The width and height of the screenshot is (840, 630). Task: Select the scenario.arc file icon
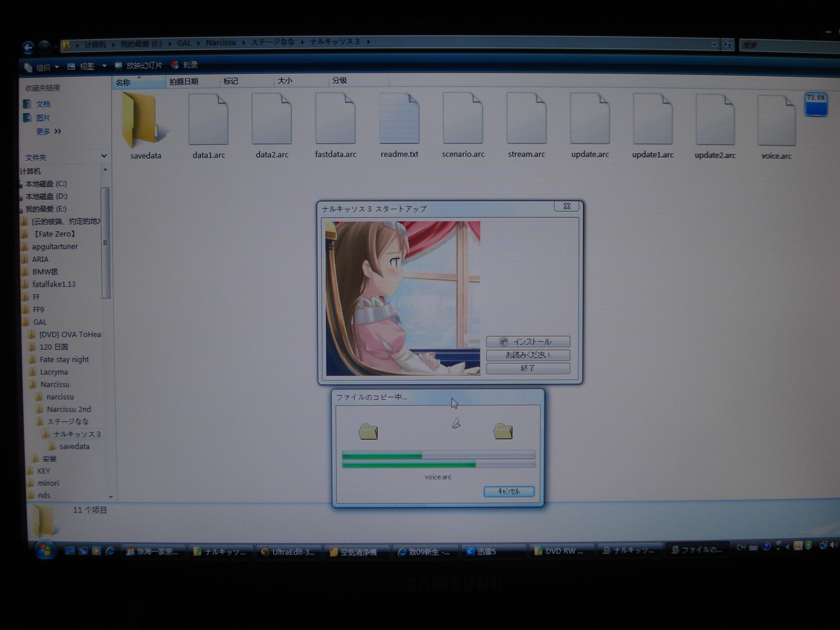pyautogui.click(x=463, y=119)
